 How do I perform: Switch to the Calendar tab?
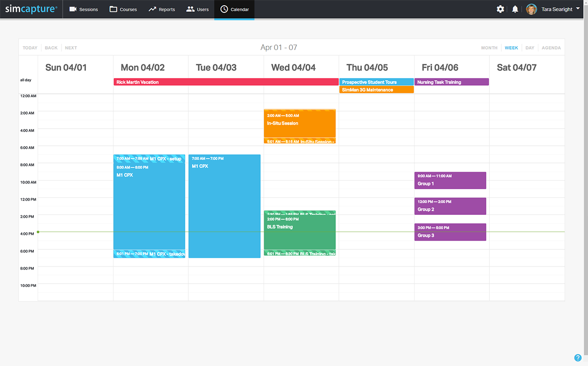234,10
